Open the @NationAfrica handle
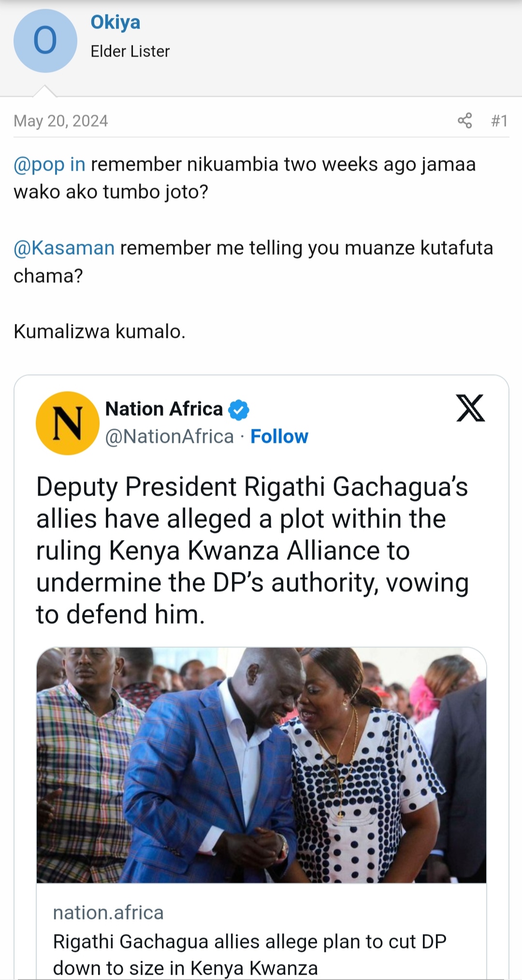 pos(170,437)
